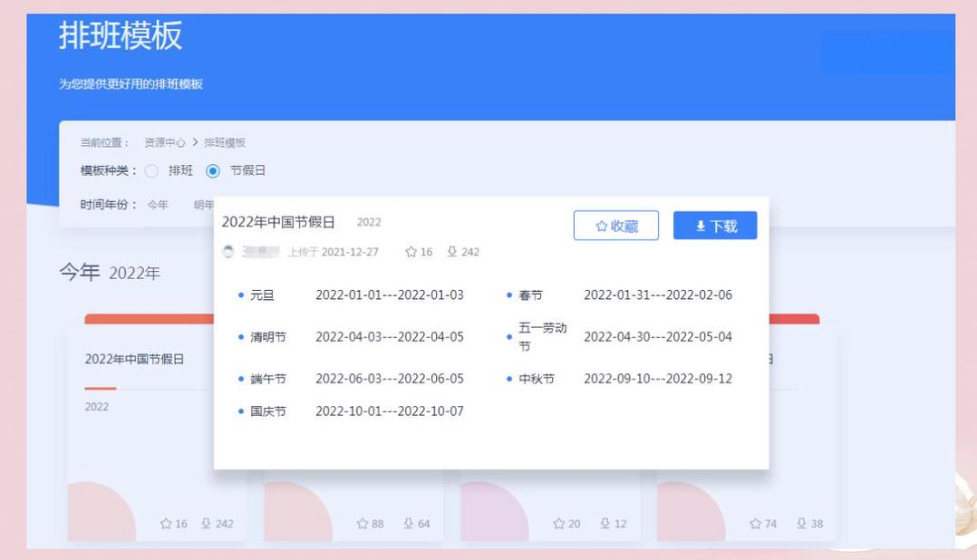Click the 清明节 holiday entry
Screen dimensions: 977x560
[x=268, y=337]
